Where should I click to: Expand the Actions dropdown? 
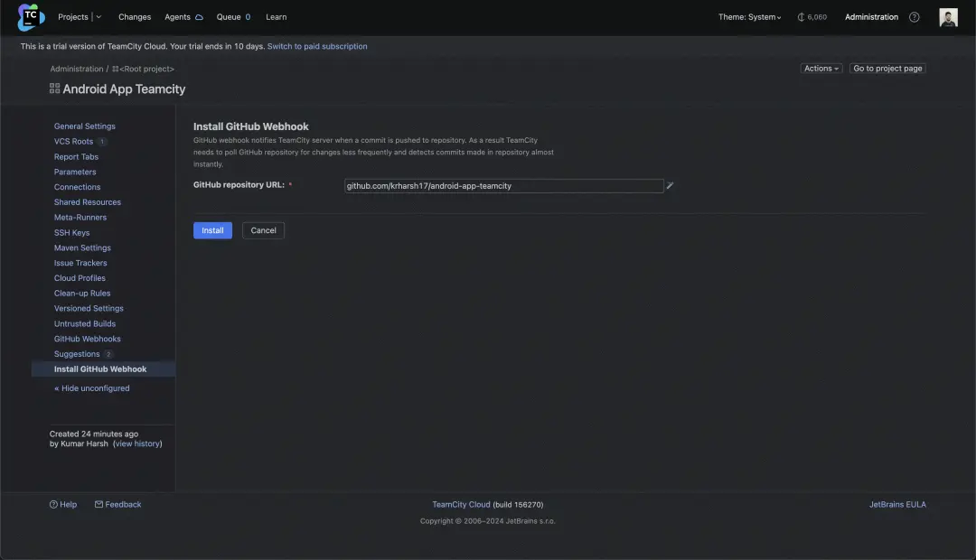(x=821, y=69)
